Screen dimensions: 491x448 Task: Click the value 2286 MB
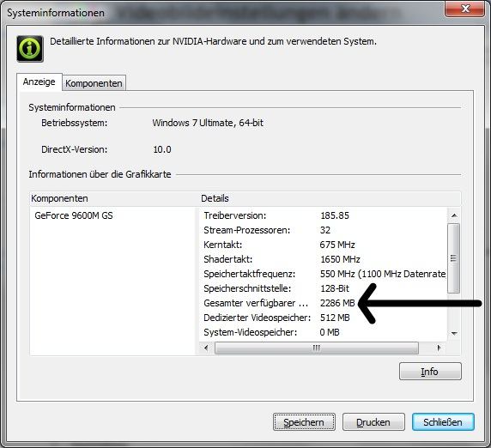click(337, 303)
